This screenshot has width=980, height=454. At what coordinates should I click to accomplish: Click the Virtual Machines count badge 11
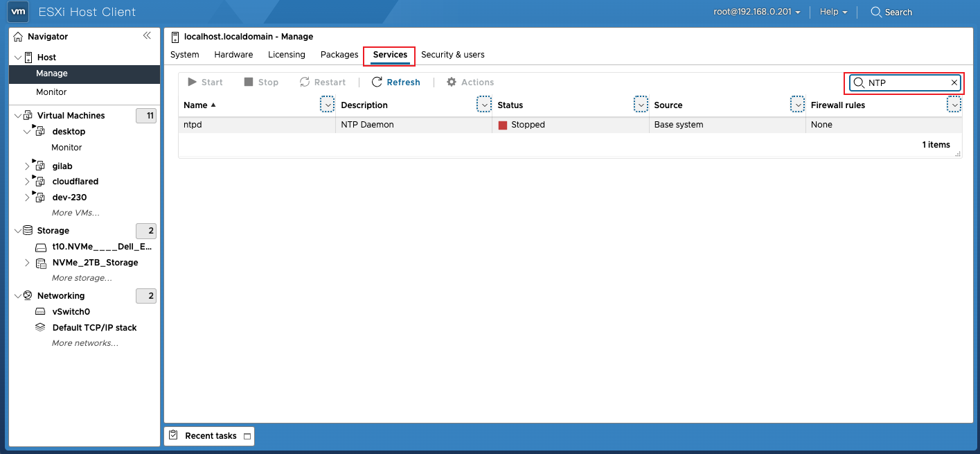[x=146, y=116]
